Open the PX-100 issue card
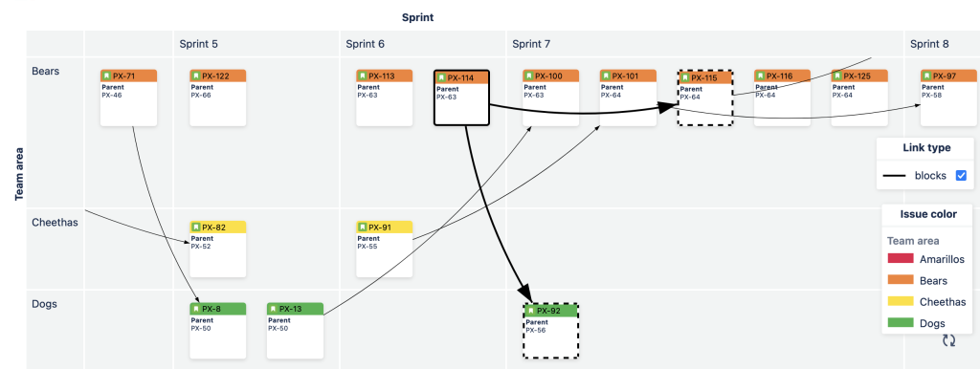 pos(551,98)
